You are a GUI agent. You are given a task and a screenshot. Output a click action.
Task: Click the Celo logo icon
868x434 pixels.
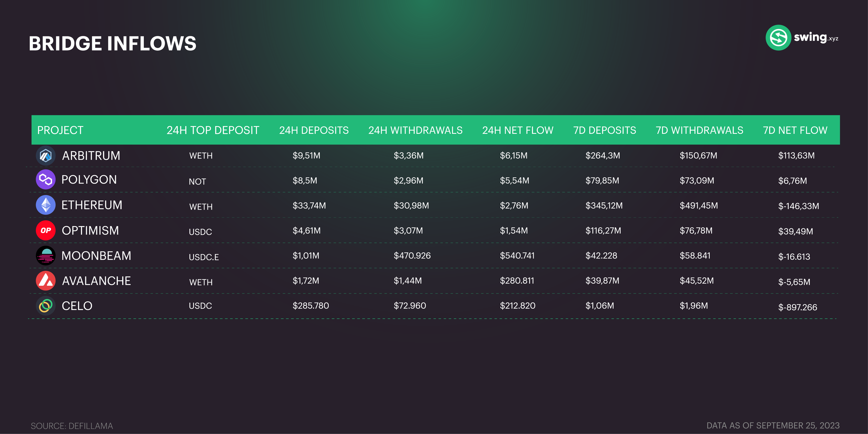46,306
